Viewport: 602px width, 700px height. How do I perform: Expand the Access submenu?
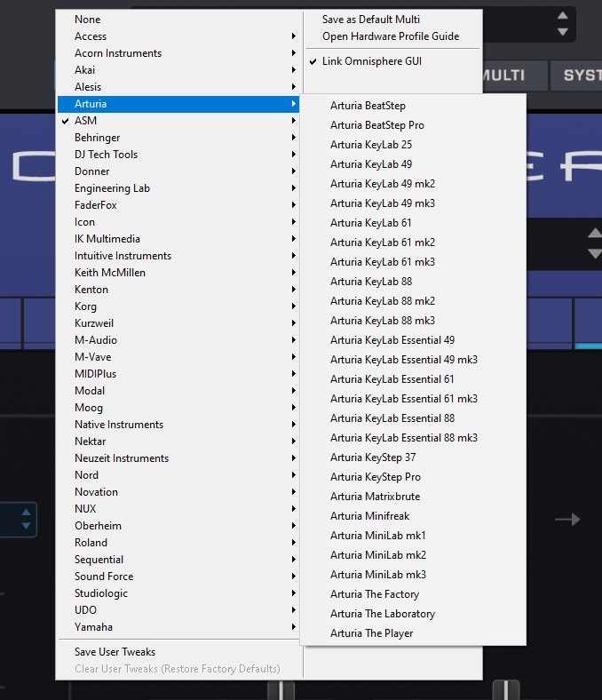178,36
